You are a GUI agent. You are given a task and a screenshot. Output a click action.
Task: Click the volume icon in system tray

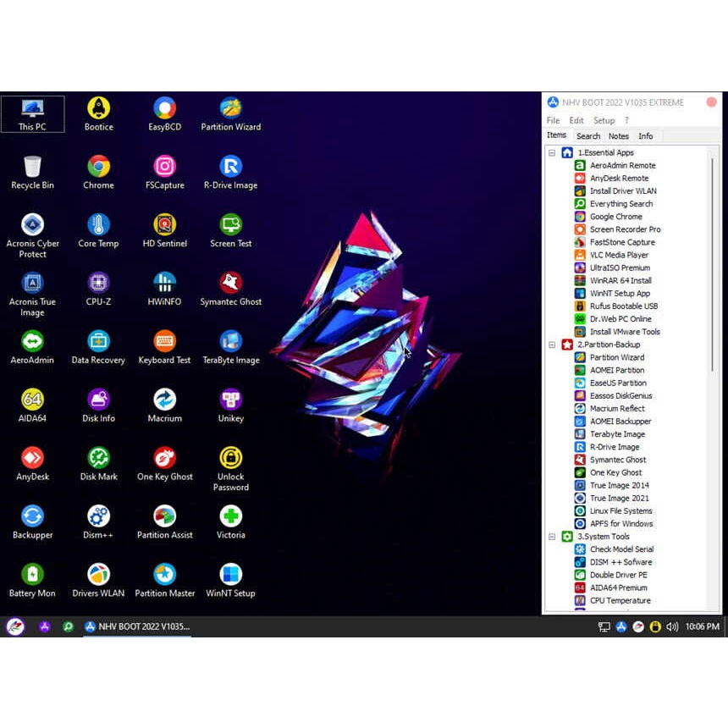pos(672,627)
